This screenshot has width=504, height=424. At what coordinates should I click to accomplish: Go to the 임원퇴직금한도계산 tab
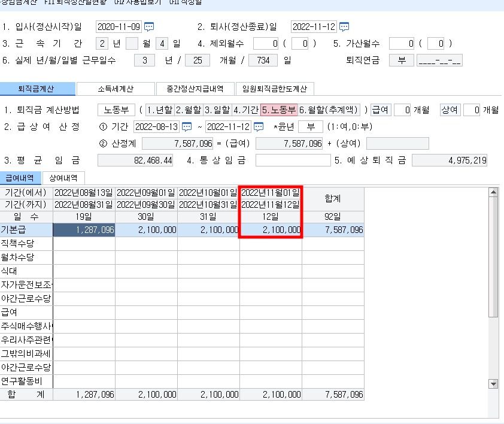click(x=274, y=89)
